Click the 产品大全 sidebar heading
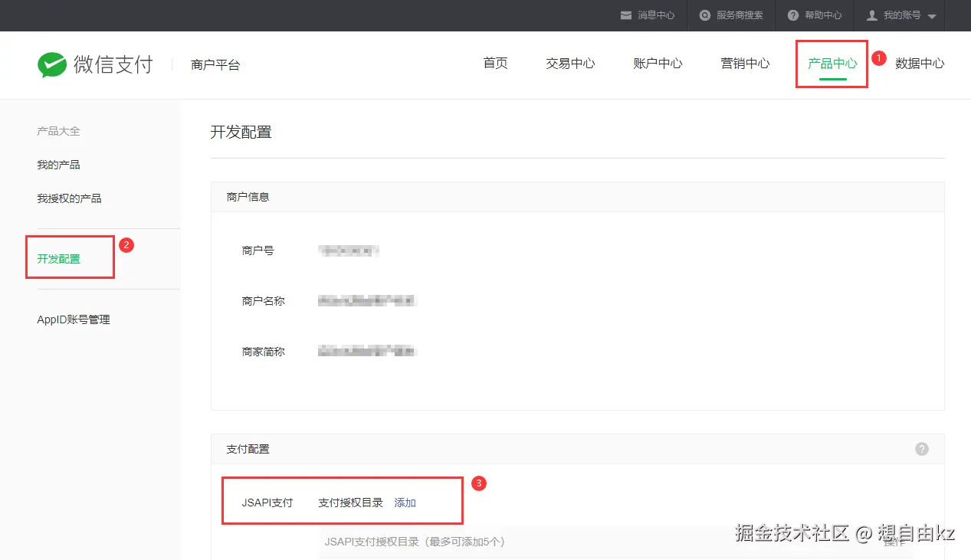Screen dimensions: 971x560 58,131
